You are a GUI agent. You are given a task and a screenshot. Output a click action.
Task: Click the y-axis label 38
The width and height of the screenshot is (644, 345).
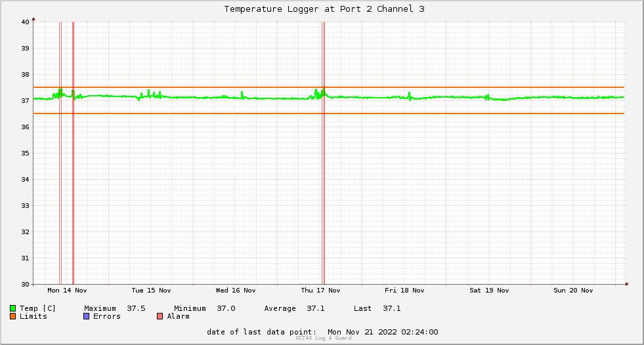click(26, 75)
